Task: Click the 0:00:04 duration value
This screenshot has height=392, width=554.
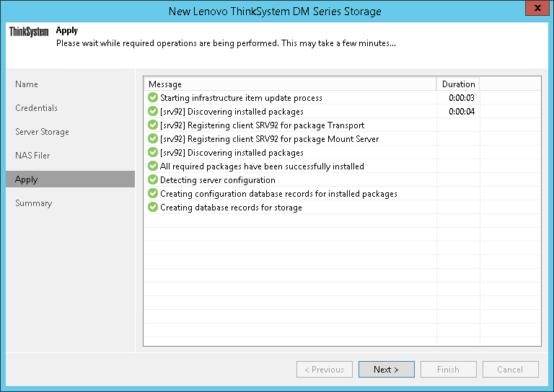Action: coord(462,112)
